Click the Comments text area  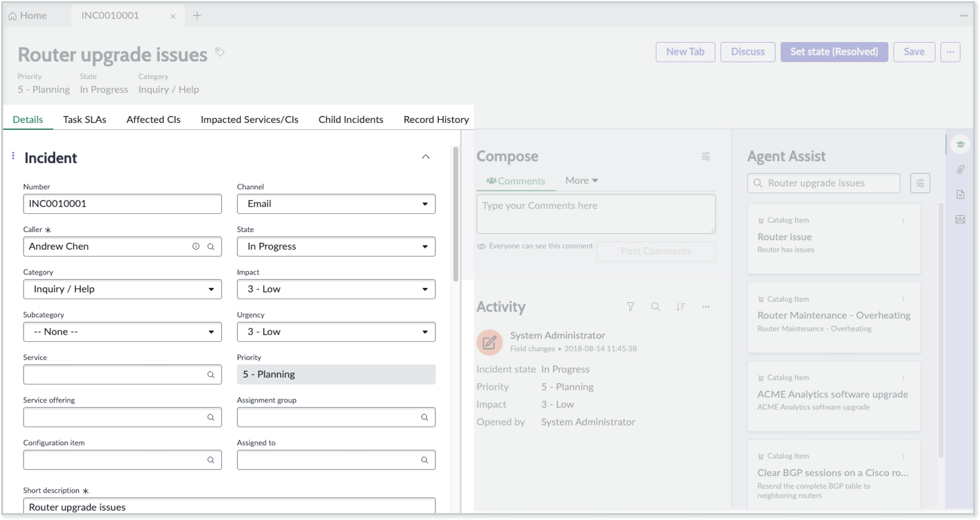coord(596,214)
